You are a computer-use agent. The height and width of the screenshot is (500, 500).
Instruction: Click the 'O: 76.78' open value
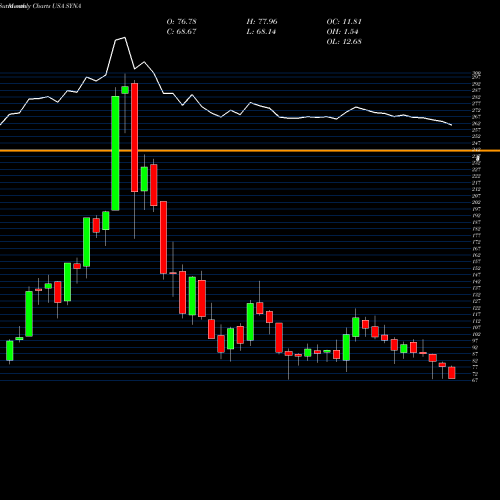click(181, 22)
